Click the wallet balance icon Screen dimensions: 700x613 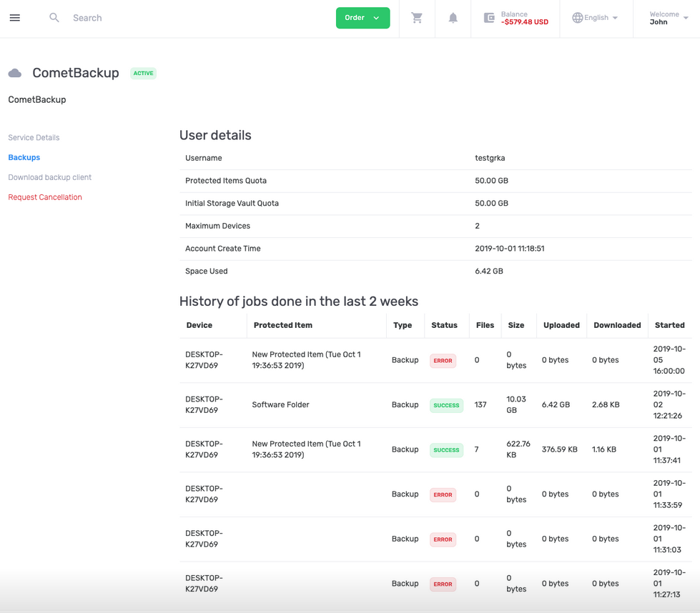[489, 18]
